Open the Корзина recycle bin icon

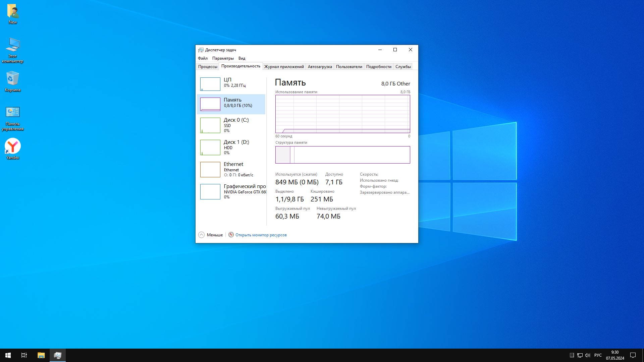coord(13,79)
